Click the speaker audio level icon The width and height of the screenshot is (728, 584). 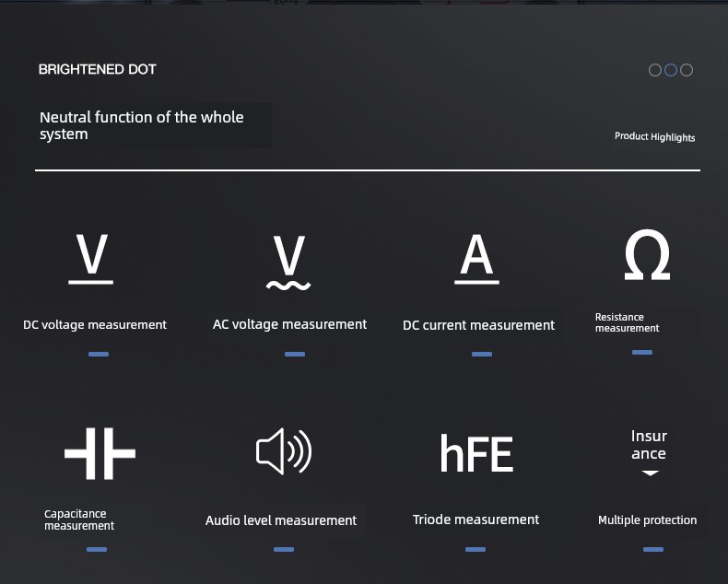click(x=284, y=451)
